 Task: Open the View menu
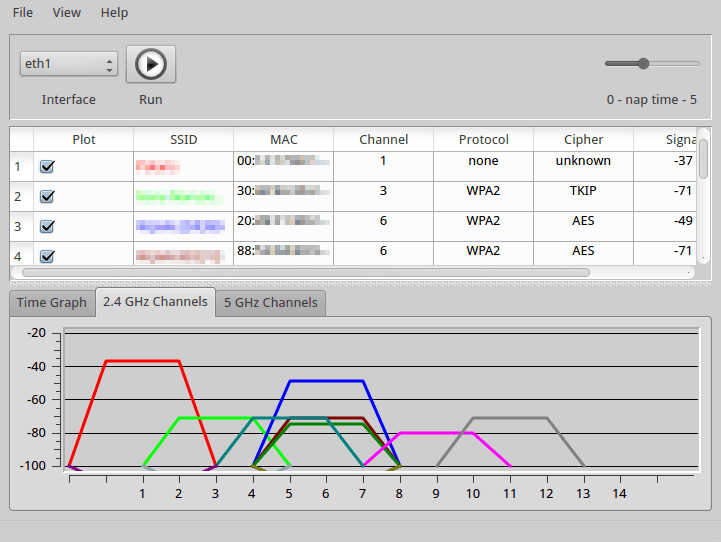click(x=67, y=13)
